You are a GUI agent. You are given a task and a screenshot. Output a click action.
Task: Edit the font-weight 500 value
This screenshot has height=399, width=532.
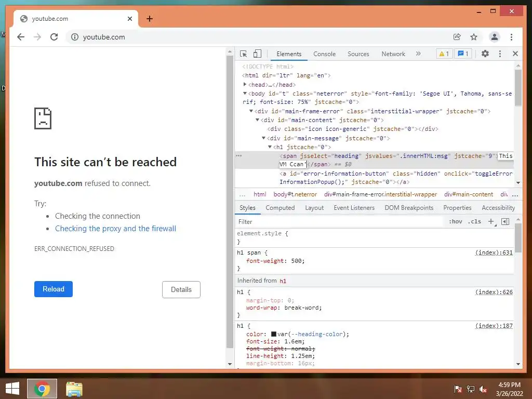tap(296, 261)
